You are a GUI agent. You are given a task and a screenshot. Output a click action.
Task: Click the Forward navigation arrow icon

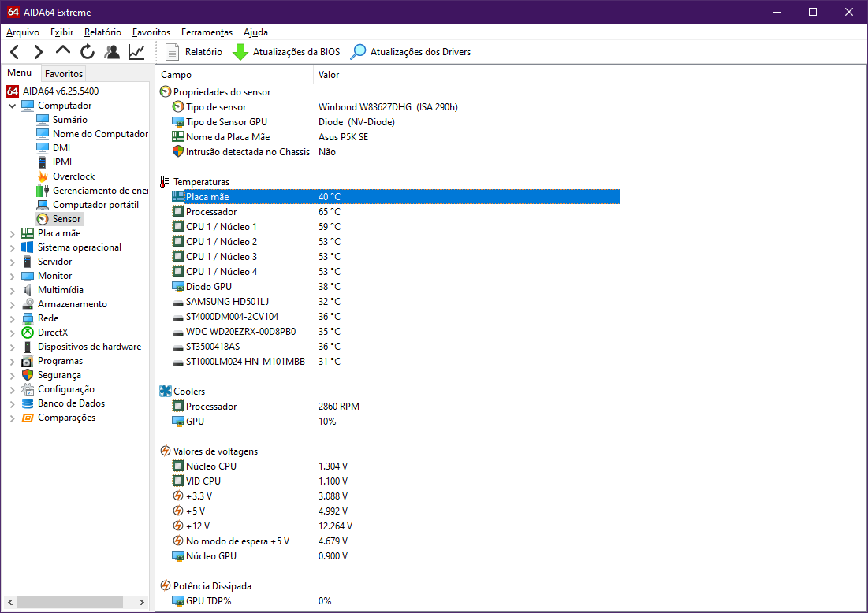tap(38, 52)
